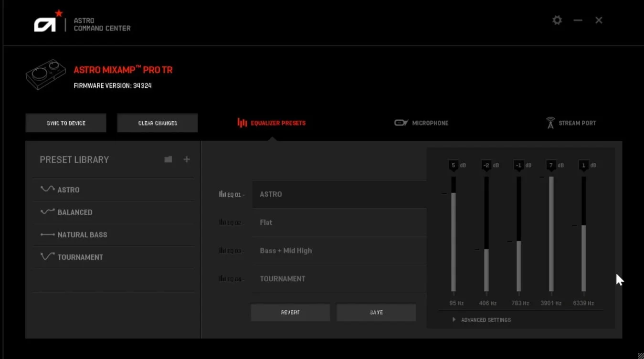This screenshot has height=359, width=644.
Task: Click the -2 dB value box
Action: point(486,165)
